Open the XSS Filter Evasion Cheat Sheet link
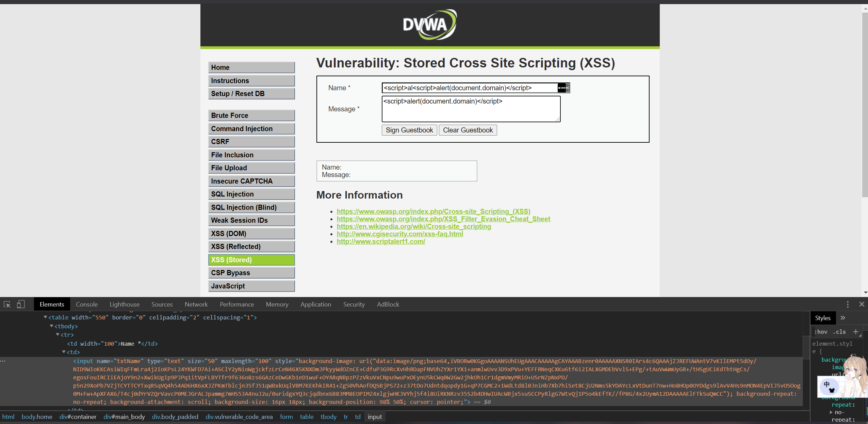 click(443, 219)
